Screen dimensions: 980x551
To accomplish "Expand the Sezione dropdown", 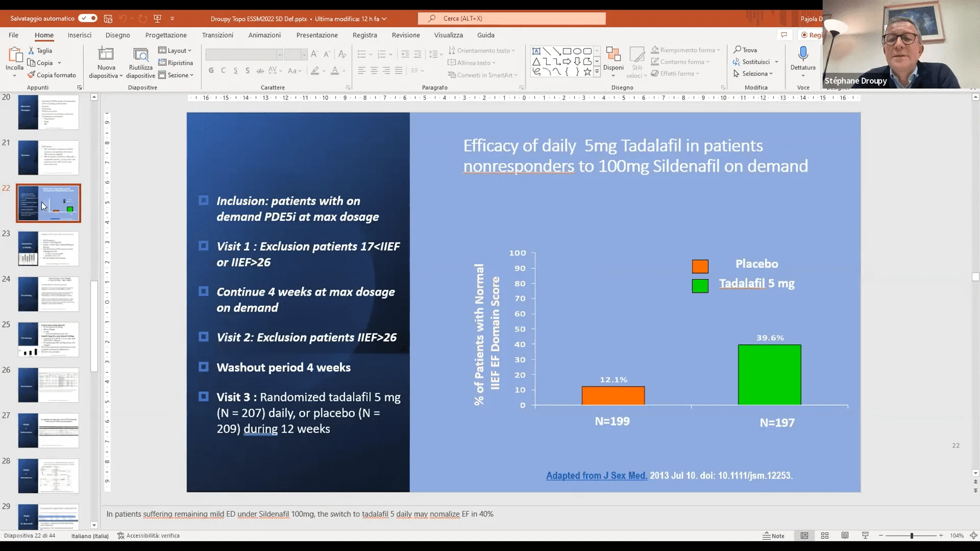I will [176, 75].
